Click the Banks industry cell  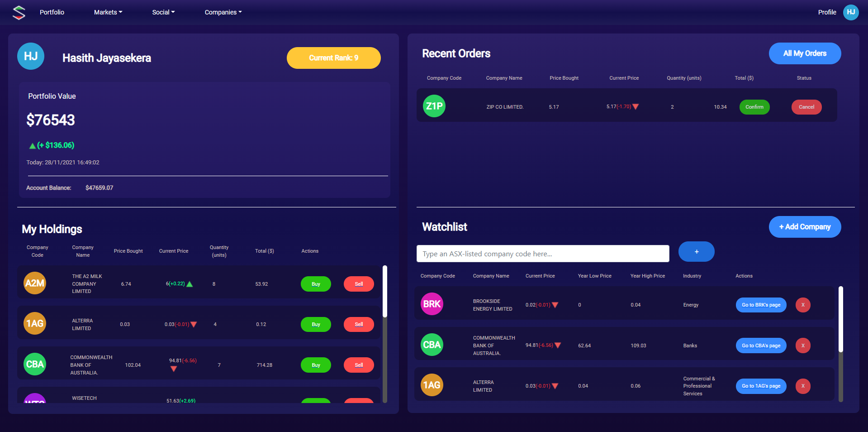tap(690, 346)
